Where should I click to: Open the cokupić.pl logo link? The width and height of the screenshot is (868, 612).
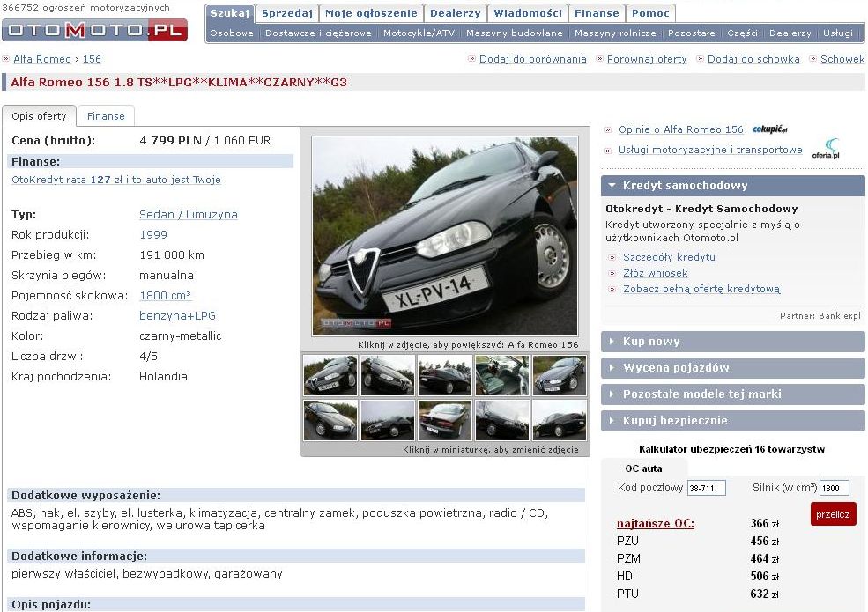(x=770, y=129)
